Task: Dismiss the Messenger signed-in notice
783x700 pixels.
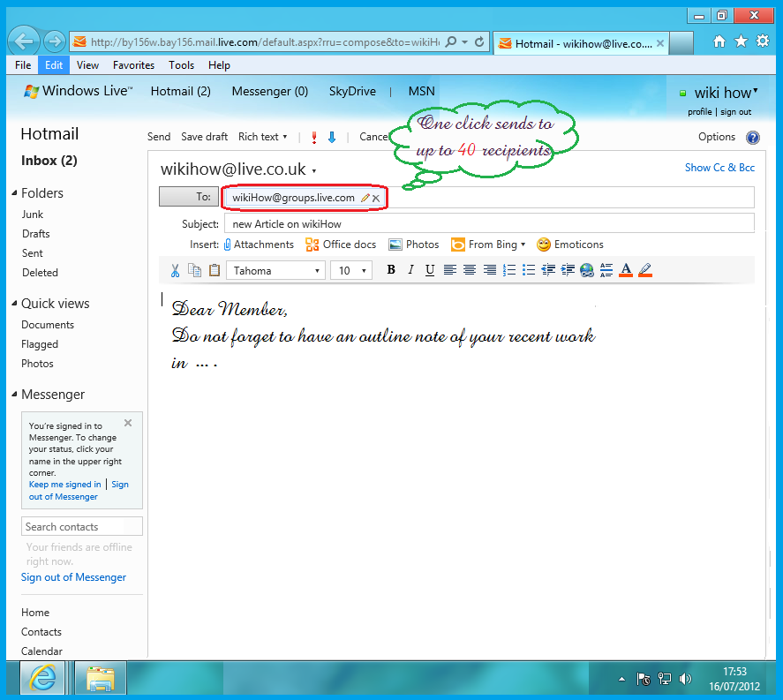Action: (x=128, y=423)
